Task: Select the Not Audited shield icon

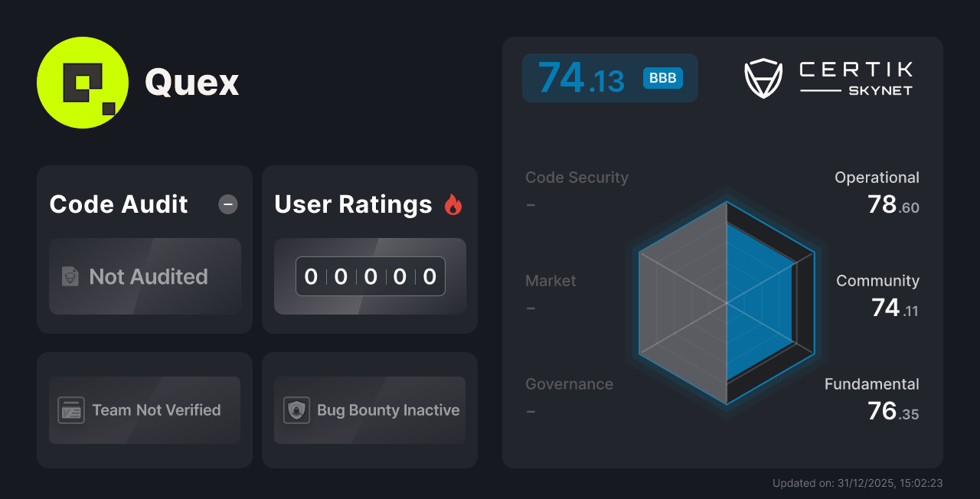Action: pyautogui.click(x=69, y=277)
